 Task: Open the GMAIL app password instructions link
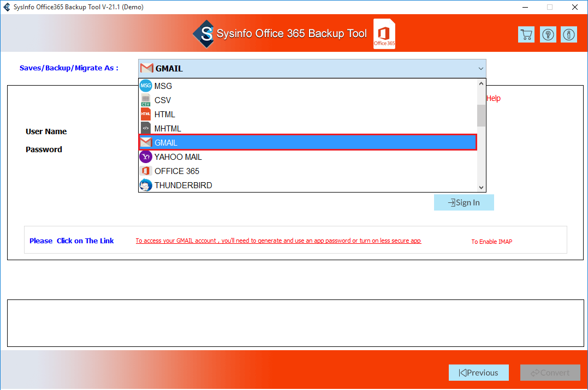[x=278, y=241]
